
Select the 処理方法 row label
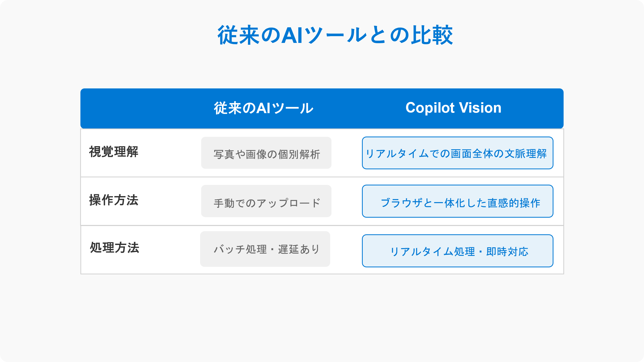(x=114, y=248)
